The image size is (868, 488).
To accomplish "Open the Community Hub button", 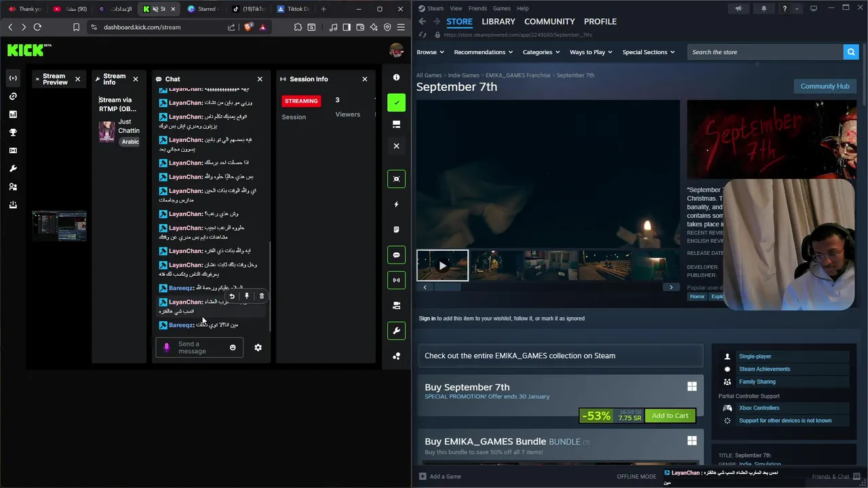I will tap(825, 86).
